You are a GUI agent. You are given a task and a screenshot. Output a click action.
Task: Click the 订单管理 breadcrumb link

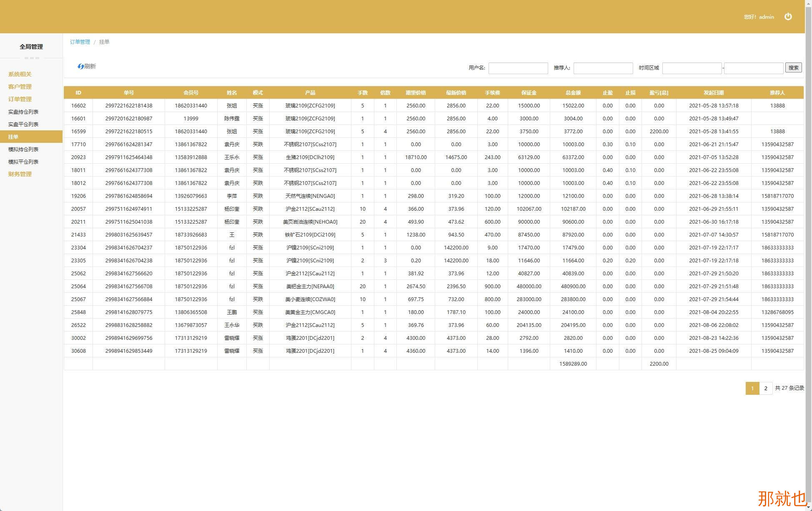click(80, 42)
